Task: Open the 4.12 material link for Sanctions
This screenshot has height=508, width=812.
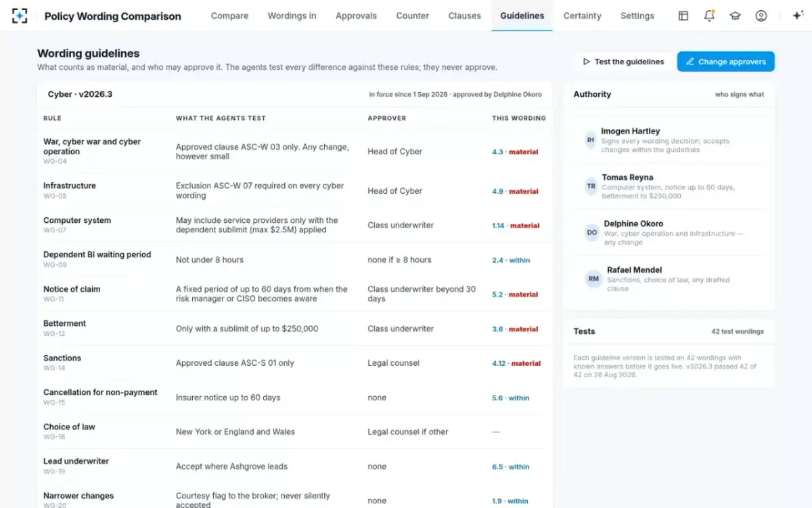Action: [516, 363]
